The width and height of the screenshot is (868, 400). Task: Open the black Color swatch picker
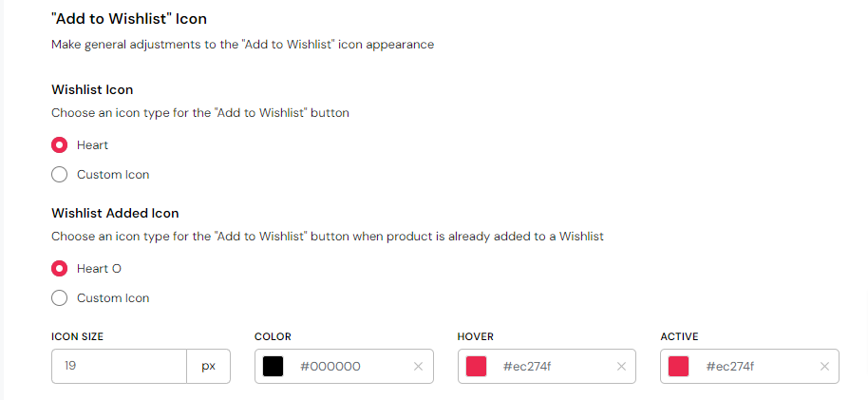pyautogui.click(x=274, y=366)
